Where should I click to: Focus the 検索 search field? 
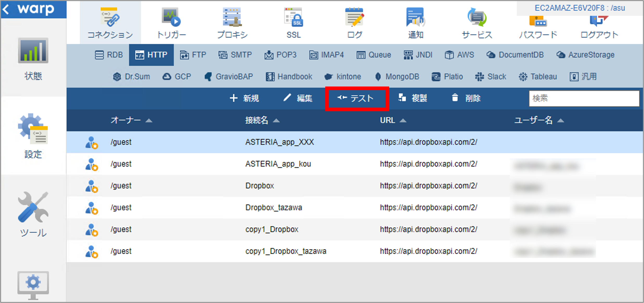pyautogui.click(x=584, y=98)
